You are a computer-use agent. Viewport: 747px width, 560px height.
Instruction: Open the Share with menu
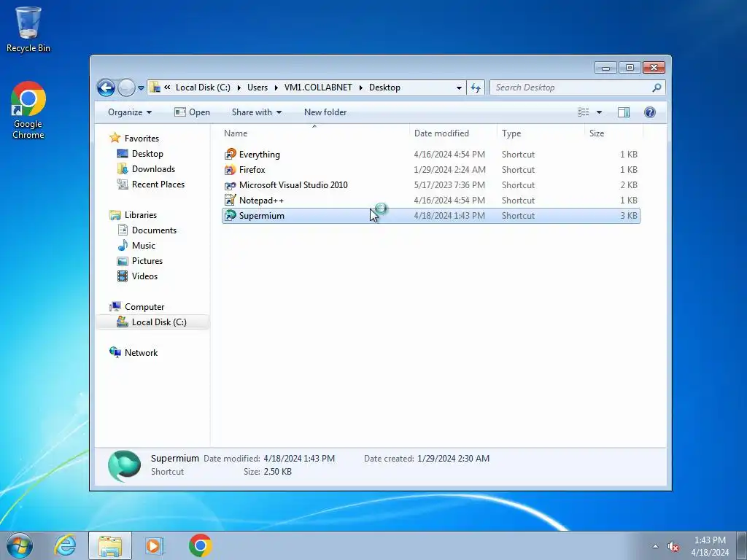[x=256, y=112]
